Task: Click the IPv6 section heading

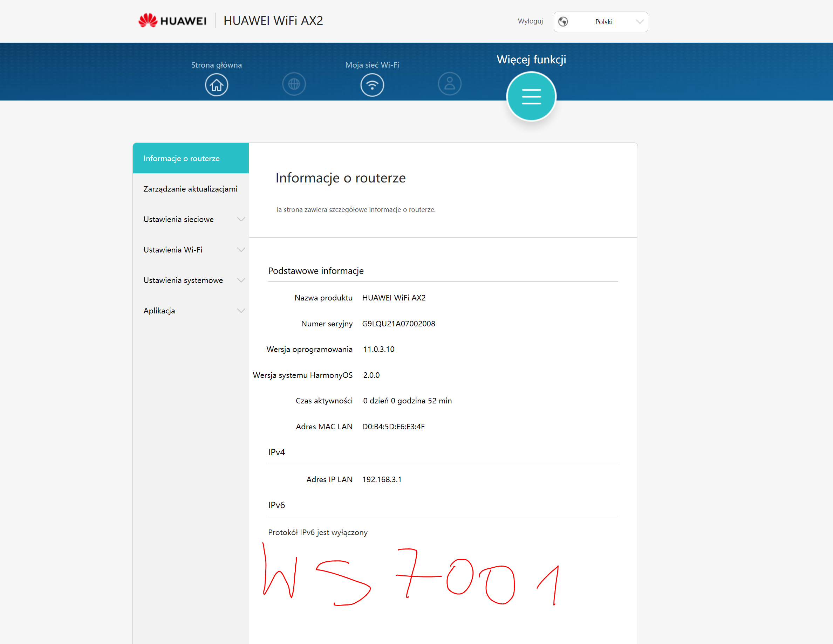Action: [x=276, y=505]
